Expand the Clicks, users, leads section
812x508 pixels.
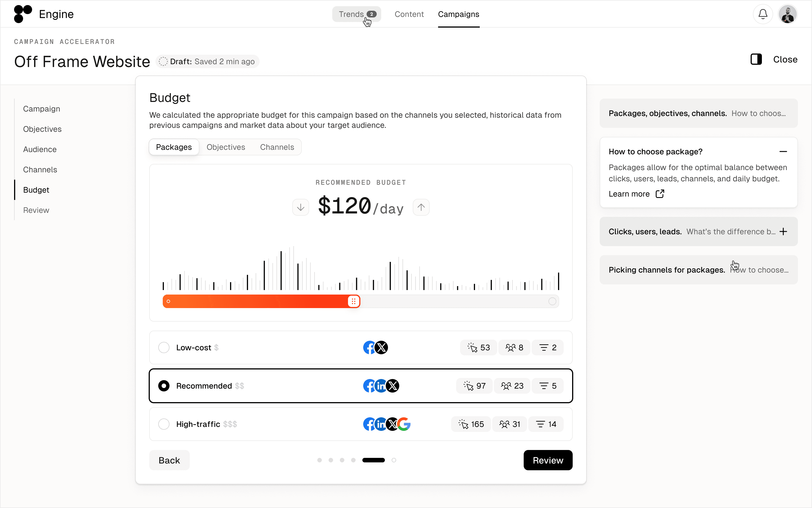783,231
